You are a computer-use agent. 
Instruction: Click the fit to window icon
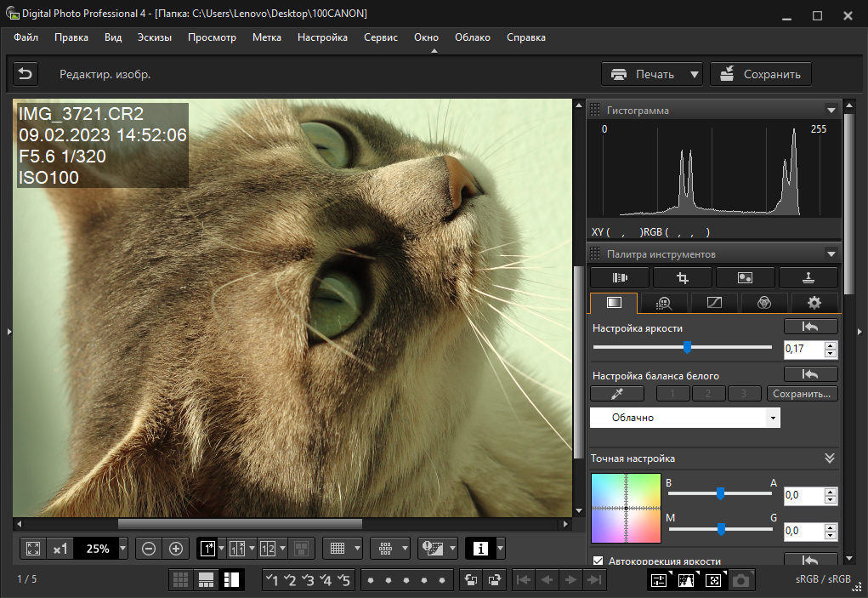(x=33, y=549)
